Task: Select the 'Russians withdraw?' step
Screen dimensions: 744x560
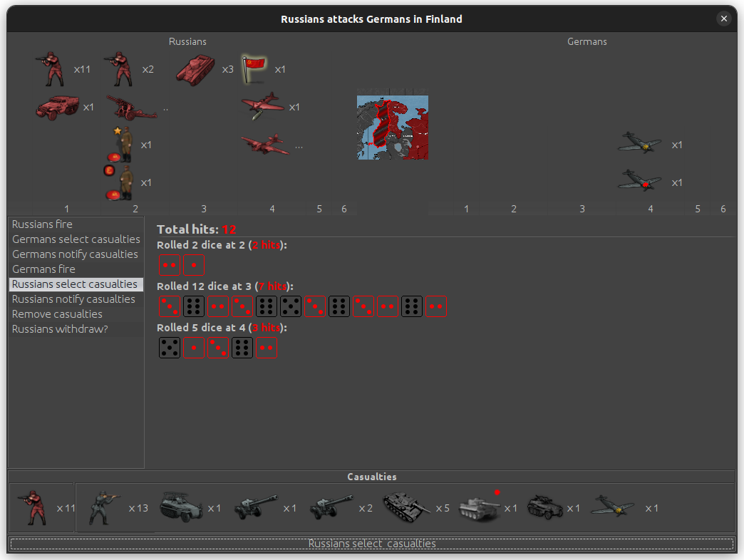Action: click(x=60, y=329)
